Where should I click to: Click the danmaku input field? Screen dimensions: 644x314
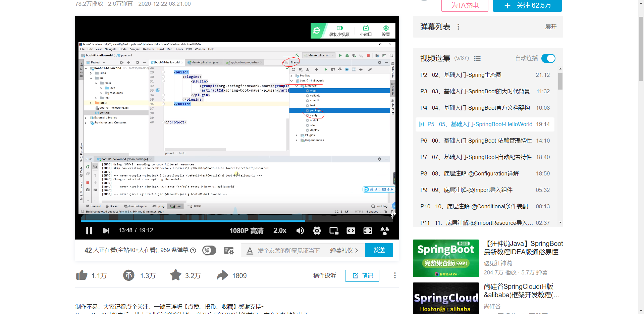[x=288, y=251]
